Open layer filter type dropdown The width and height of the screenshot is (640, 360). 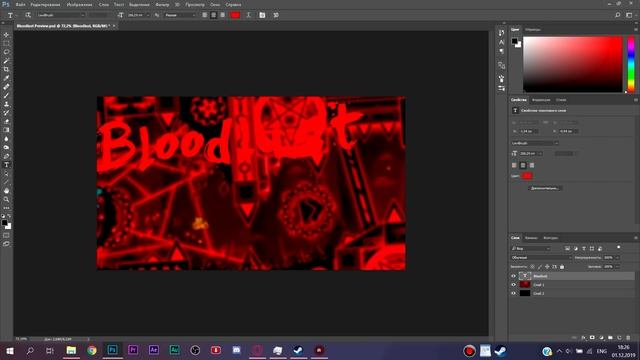pos(531,248)
